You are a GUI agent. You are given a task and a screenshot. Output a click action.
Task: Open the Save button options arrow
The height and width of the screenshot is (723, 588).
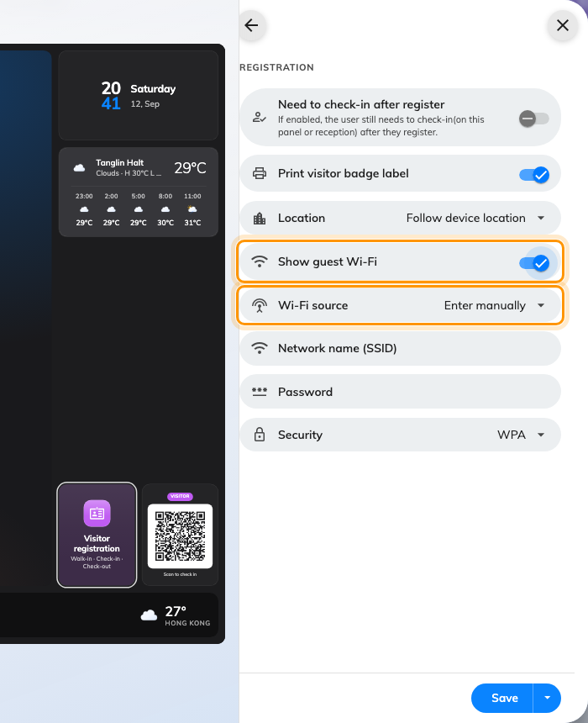click(x=547, y=698)
